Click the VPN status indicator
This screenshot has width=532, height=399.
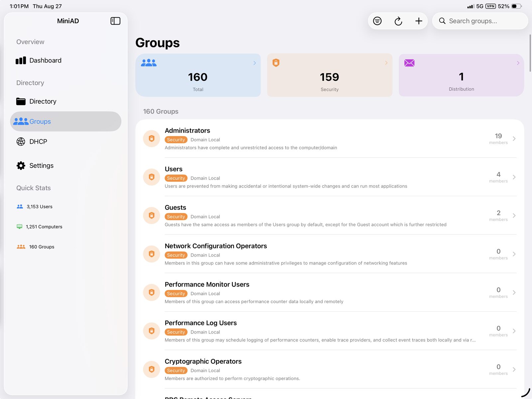coord(490,6)
